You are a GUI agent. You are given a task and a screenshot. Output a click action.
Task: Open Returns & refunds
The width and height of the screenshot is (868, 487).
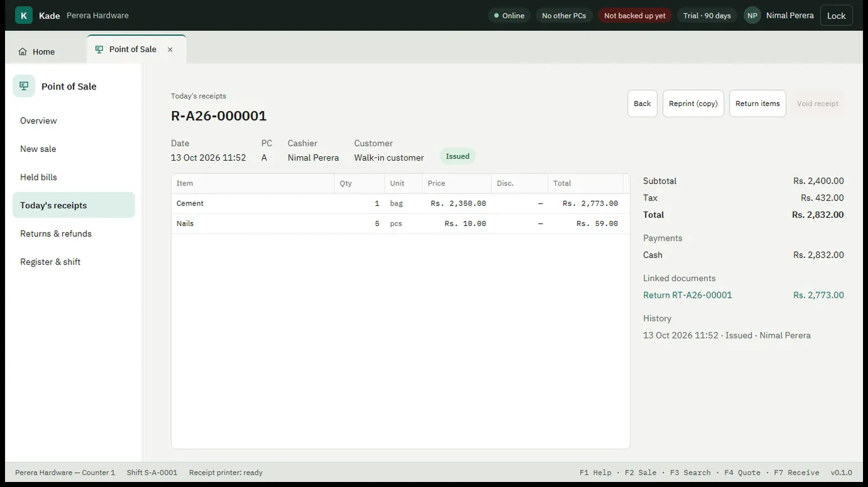click(x=74, y=234)
